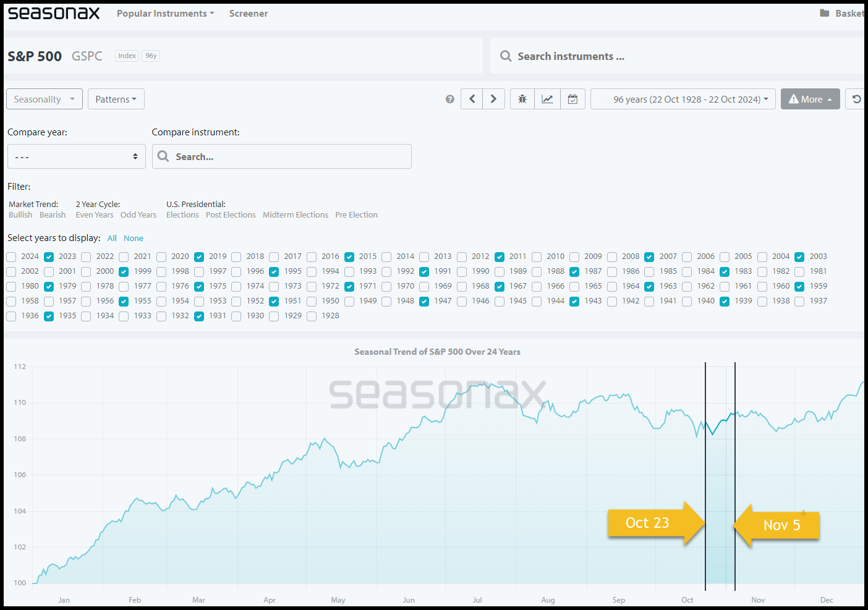Uncheck the 1943 year checkbox
The height and width of the screenshot is (610, 868).
click(574, 302)
